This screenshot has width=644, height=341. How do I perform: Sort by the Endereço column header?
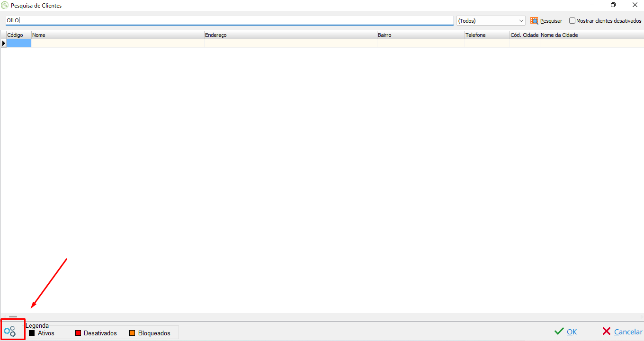pos(291,35)
